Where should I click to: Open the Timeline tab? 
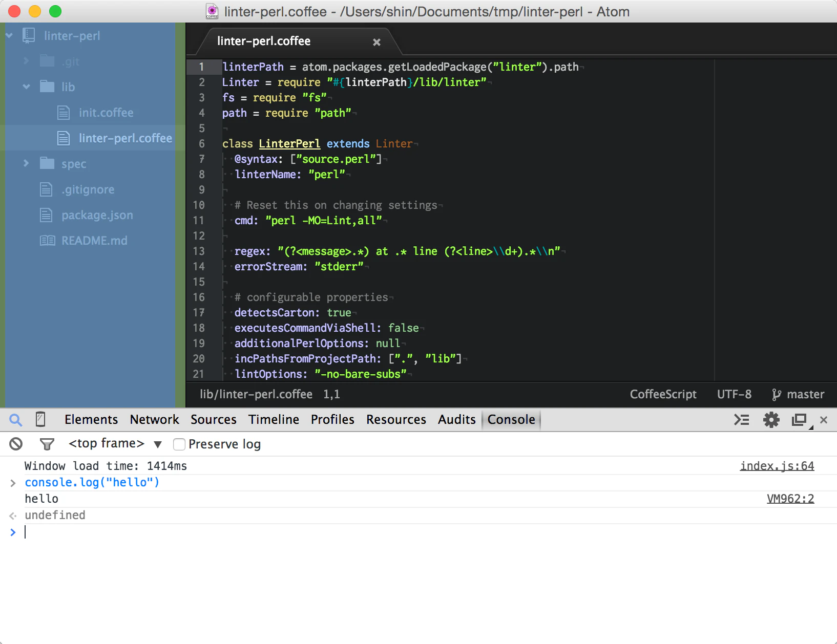pyautogui.click(x=274, y=420)
